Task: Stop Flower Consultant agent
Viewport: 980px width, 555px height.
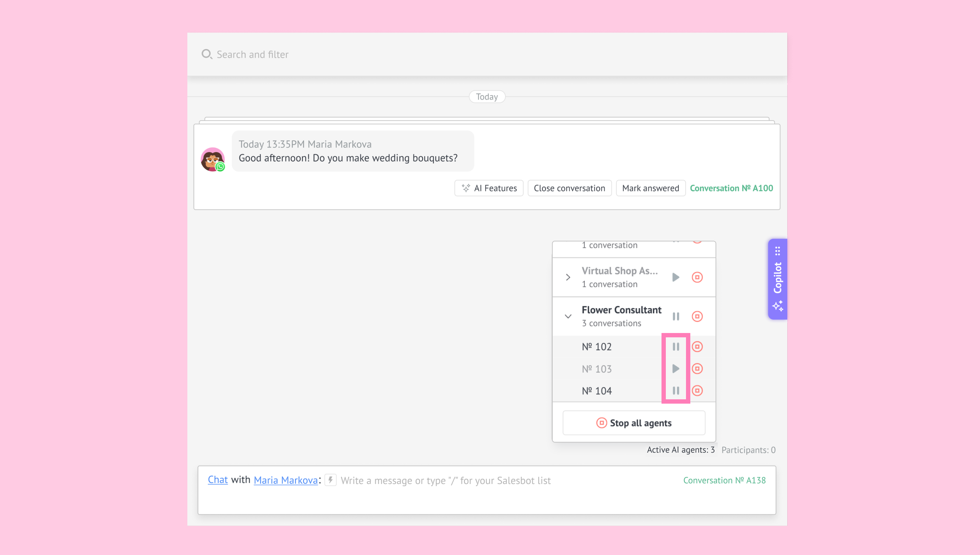Action: [x=697, y=316]
